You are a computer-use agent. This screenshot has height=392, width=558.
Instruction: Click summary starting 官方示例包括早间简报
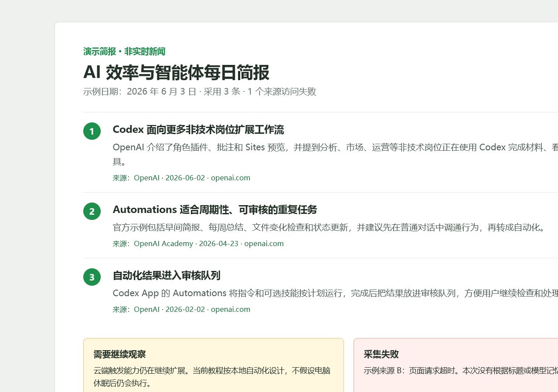coord(329,227)
